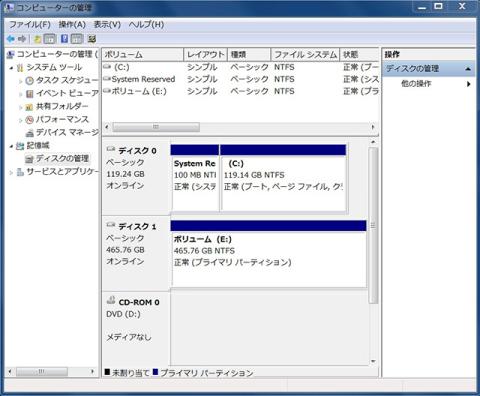This screenshot has height=396, width=480.
Task: Expand the イベント ビューアー node arrow
Action: tap(21, 94)
